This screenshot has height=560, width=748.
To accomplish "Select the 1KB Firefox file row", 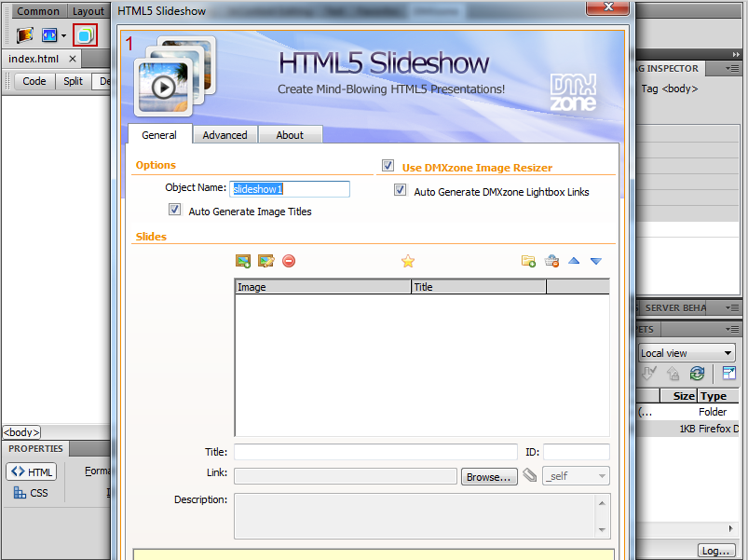I will tap(687, 429).
